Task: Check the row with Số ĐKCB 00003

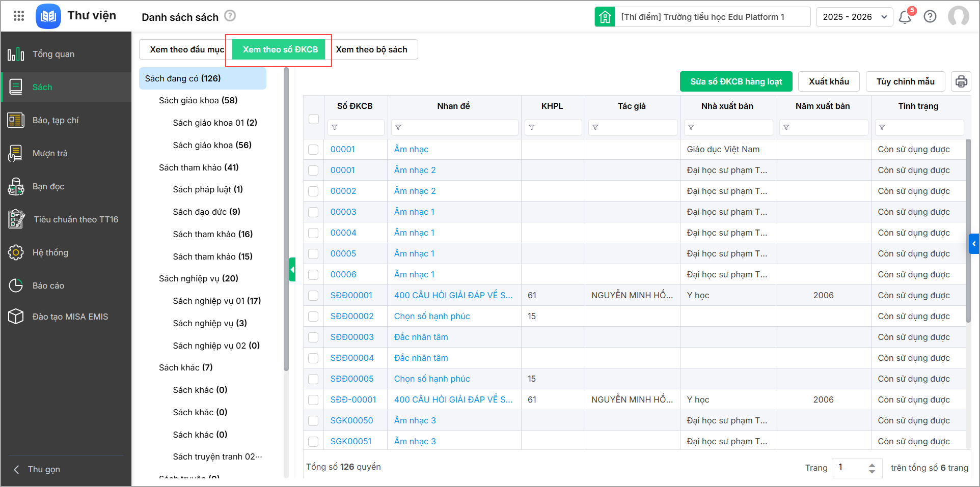Action: (x=313, y=212)
